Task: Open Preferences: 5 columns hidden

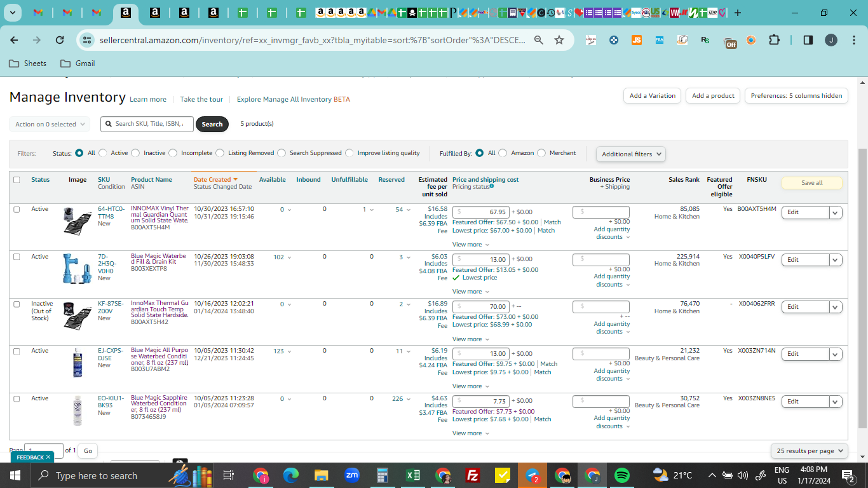Action: tap(796, 96)
